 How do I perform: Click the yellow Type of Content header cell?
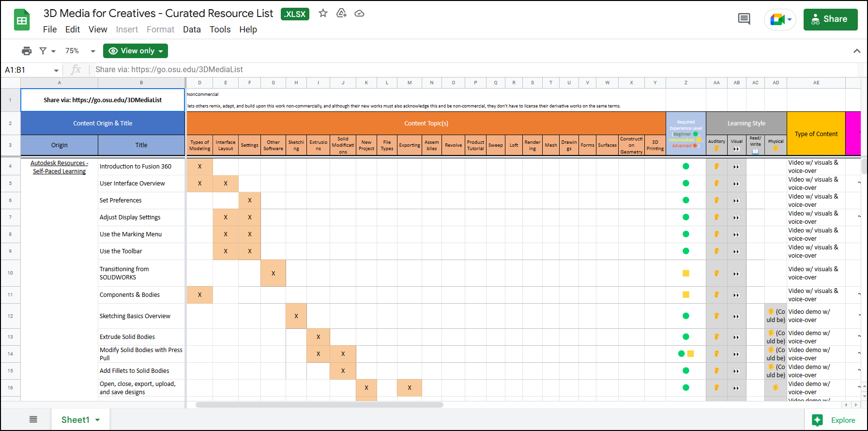tap(816, 134)
